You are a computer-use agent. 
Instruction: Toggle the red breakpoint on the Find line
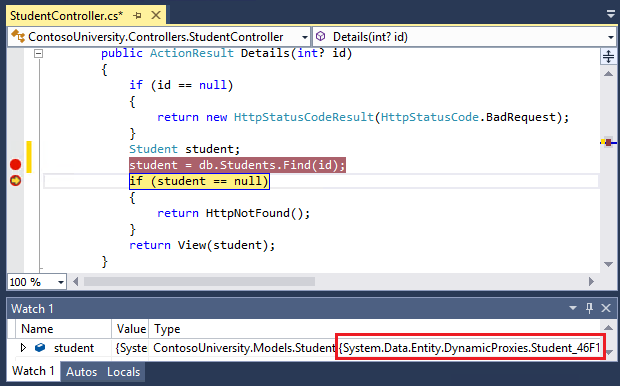tap(15, 165)
